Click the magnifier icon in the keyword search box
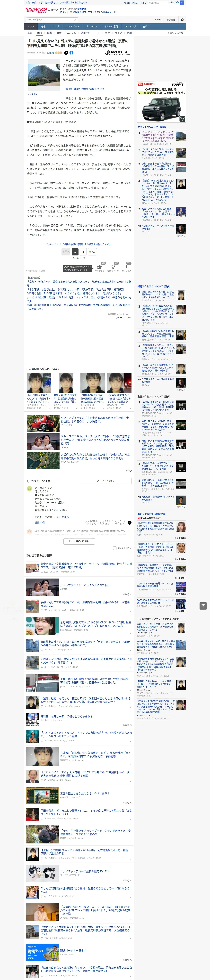210x980 pixels. 75,20
